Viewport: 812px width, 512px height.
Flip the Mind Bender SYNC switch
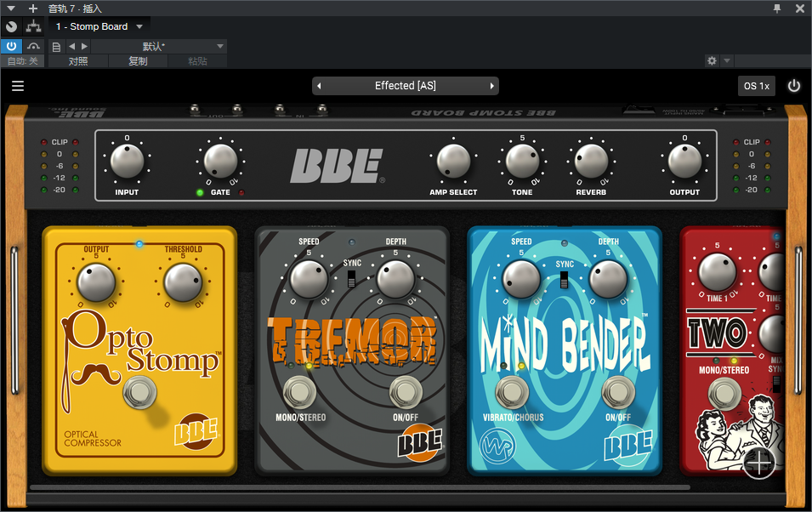pos(565,280)
